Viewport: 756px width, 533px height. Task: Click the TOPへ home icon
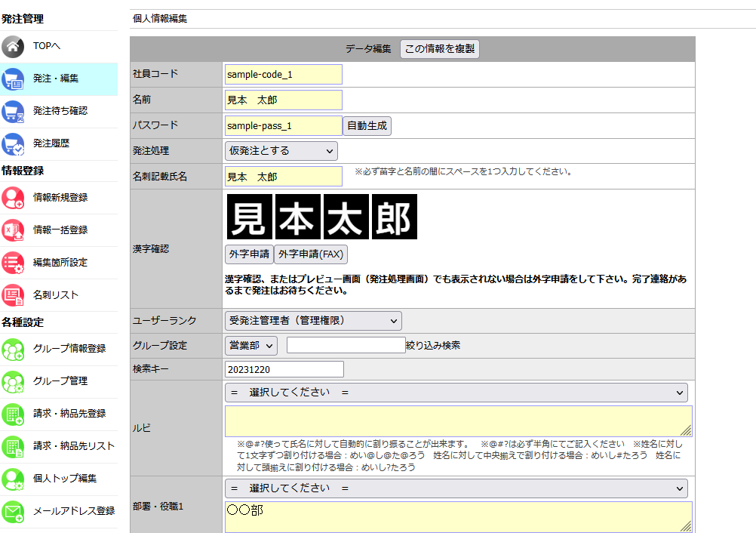point(13,47)
